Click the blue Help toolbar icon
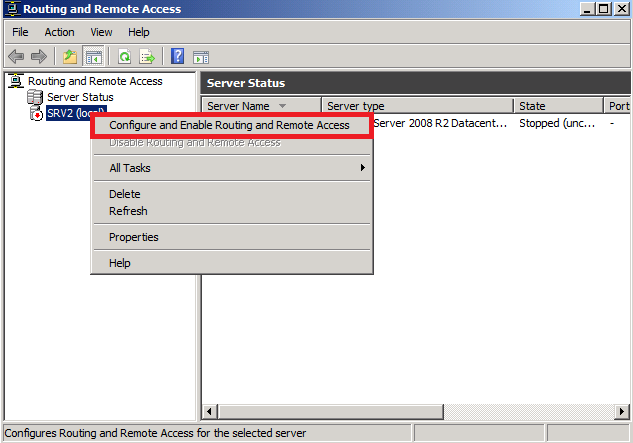 pos(178,57)
